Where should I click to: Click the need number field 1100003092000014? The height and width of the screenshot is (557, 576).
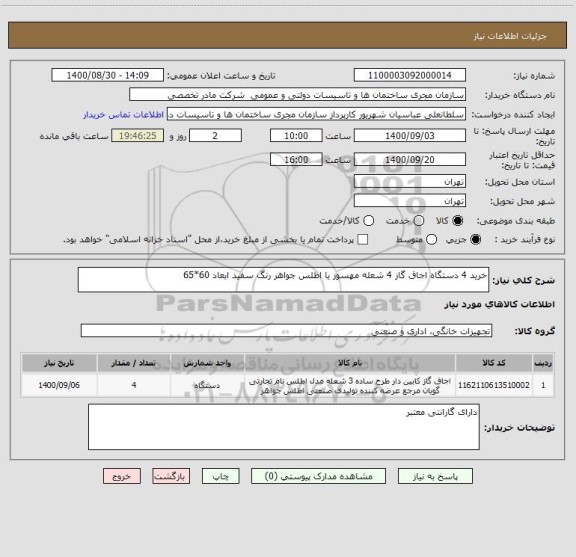(x=410, y=75)
